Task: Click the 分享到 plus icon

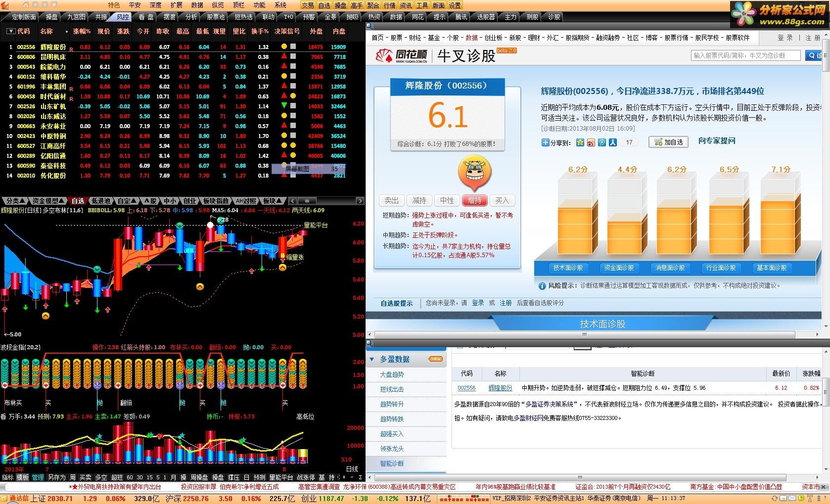Action: coord(546,142)
